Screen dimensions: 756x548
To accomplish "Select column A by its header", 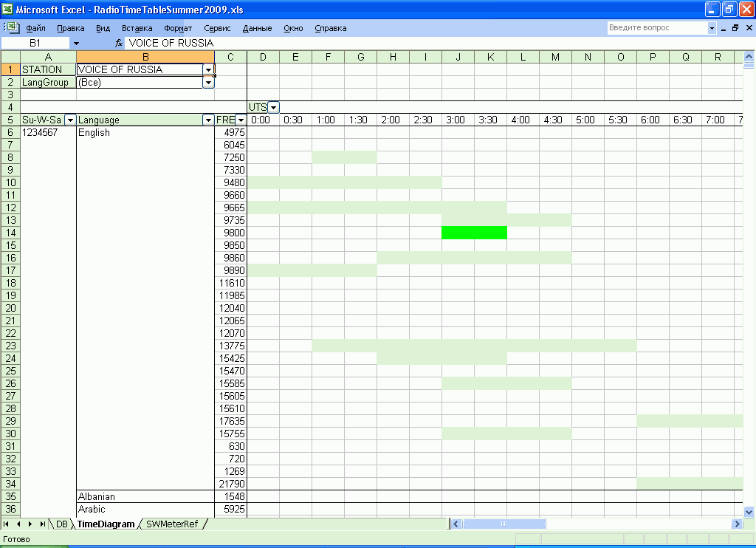I will (48, 57).
